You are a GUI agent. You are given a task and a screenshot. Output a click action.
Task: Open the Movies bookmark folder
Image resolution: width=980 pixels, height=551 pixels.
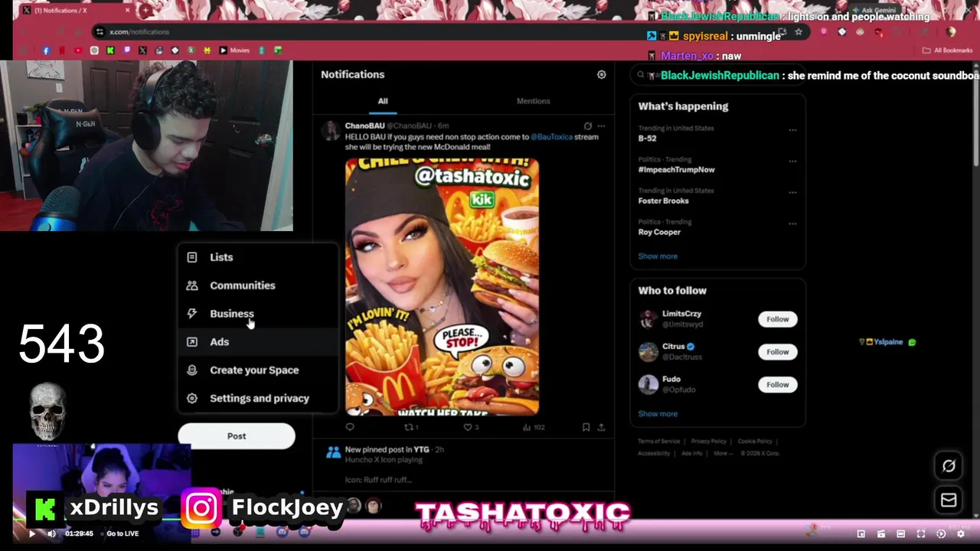pos(234,51)
